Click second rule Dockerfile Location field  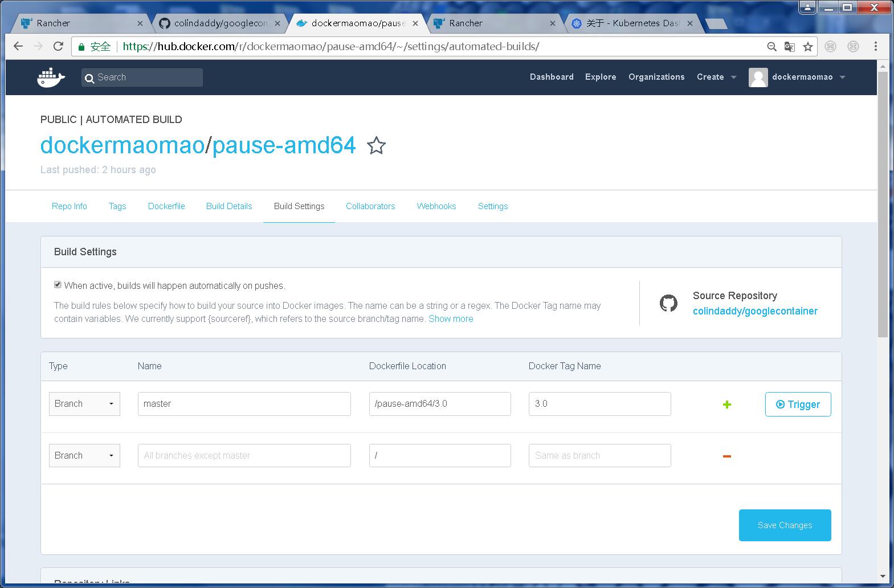[x=440, y=456]
